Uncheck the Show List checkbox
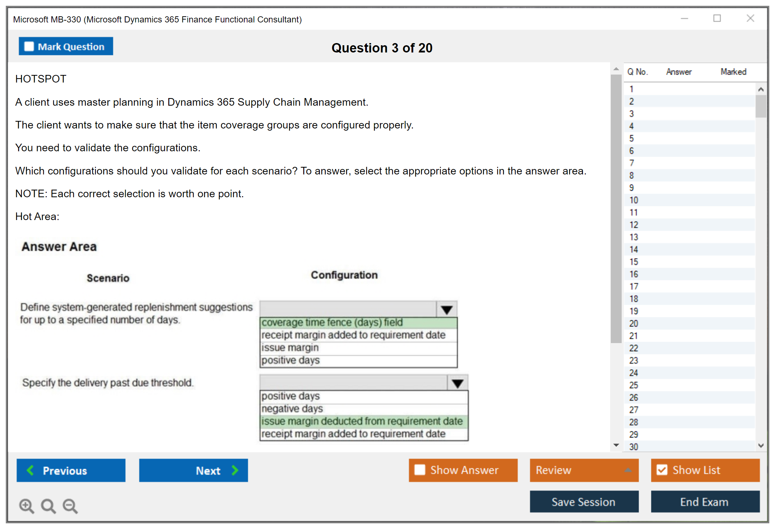Screen dimensions: 778x532 (x=662, y=470)
